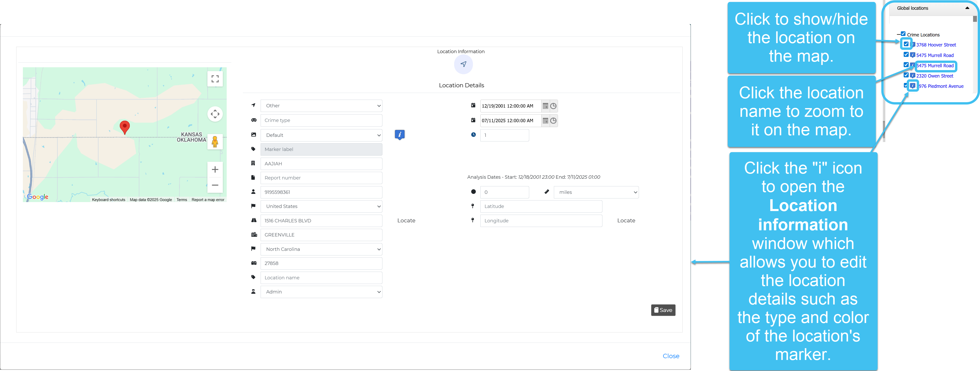Screen dimensions: 980x371
Task: Open the North Carolina state dropdown
Action: 321,249
